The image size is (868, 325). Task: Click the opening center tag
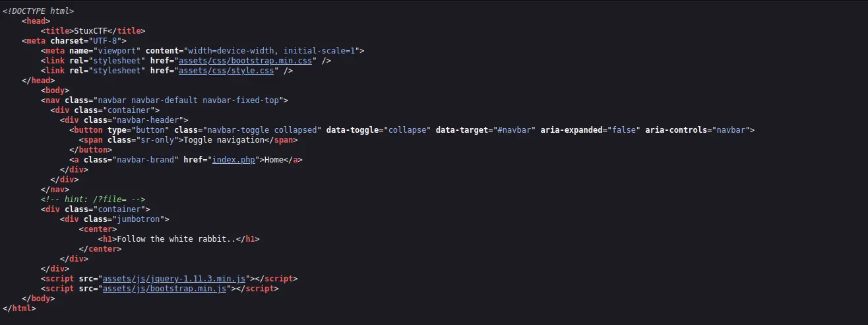98,229
